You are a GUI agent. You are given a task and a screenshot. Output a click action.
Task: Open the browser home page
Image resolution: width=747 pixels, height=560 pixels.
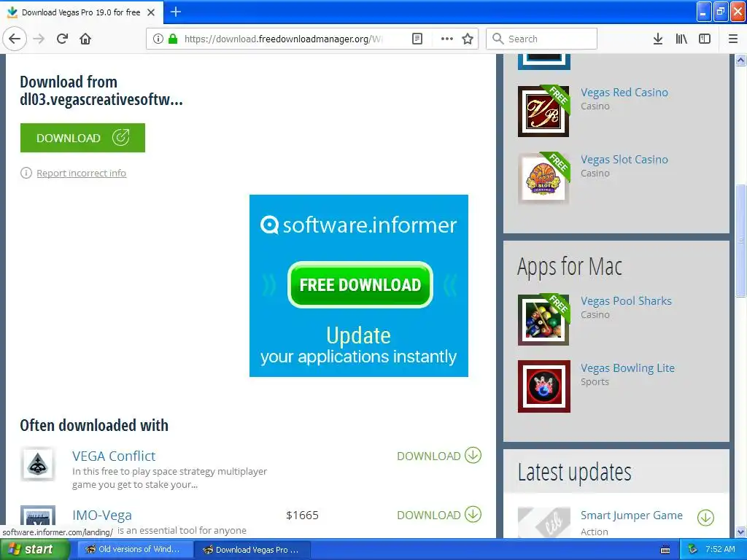click(85, 39)
